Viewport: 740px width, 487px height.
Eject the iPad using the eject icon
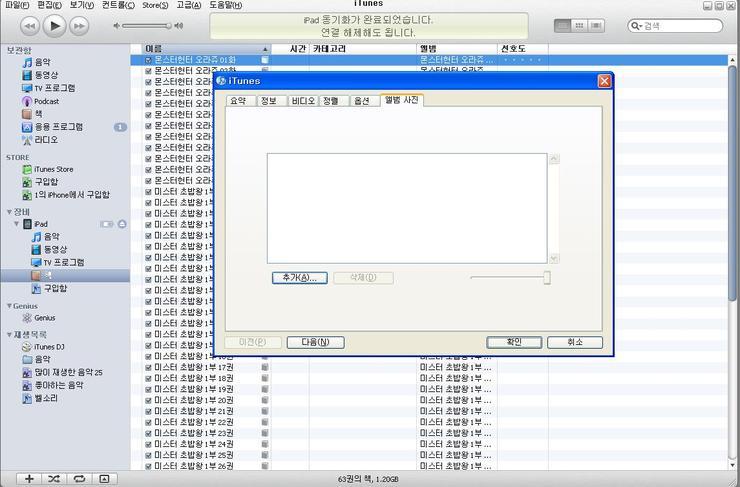122,224
